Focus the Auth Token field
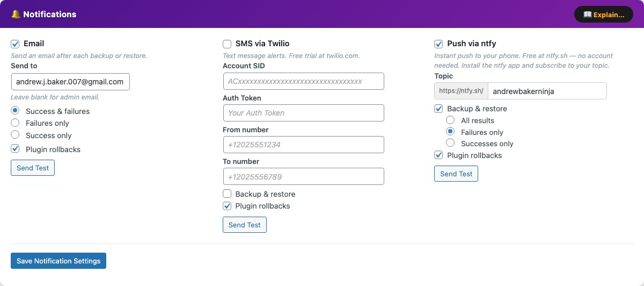644x286 pixels. point(303,113)
